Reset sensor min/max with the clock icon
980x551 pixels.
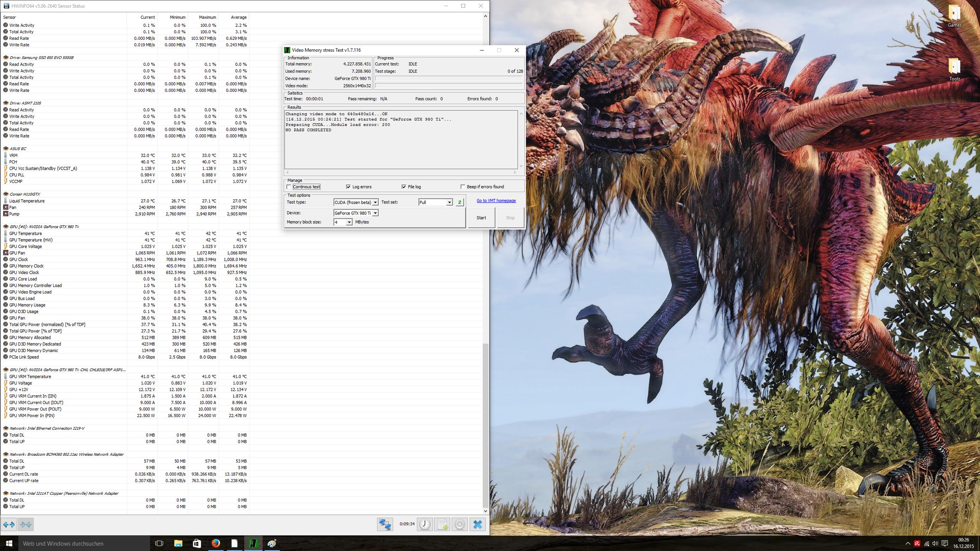pyautogui.click(x=424, y=524)
